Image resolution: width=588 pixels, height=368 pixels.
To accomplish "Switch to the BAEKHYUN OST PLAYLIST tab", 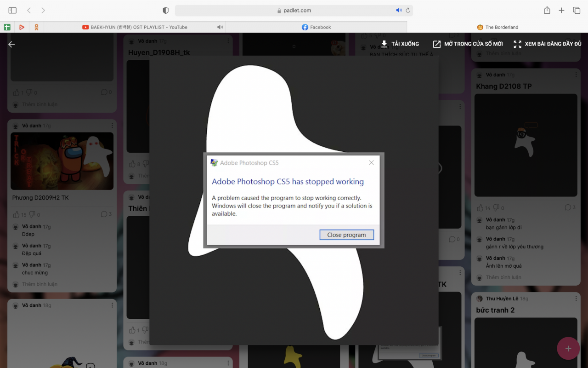I will coord(135,27).
